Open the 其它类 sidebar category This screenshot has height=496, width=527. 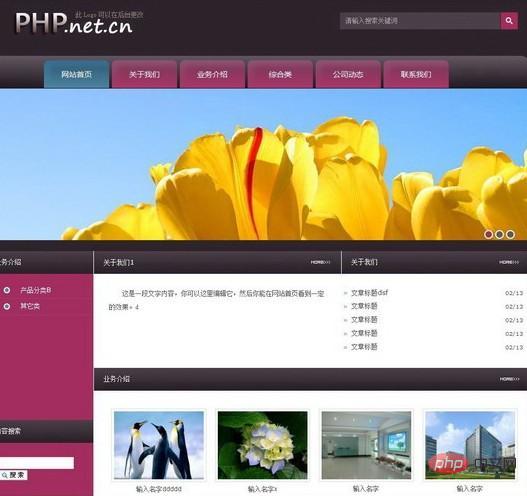pos(30,306)
